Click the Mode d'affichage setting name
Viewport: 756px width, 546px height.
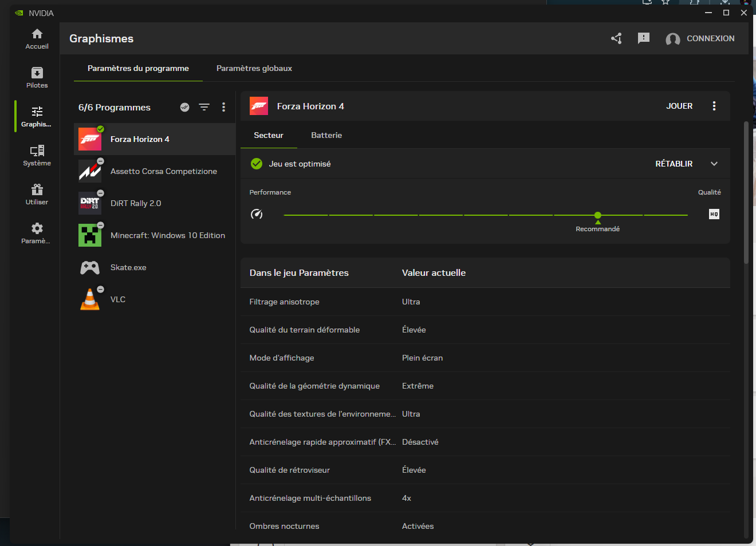pyautogui.click(x=282, y=358)
